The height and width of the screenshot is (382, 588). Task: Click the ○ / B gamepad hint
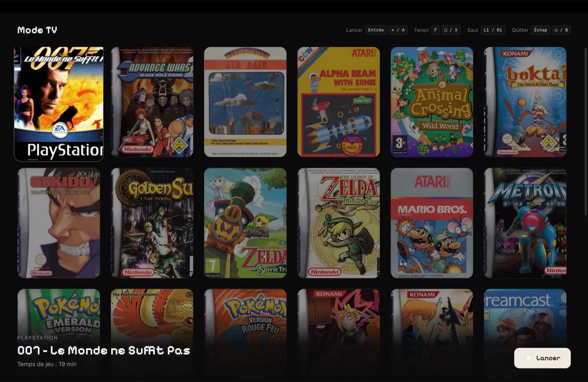click(x=561, y=30)
